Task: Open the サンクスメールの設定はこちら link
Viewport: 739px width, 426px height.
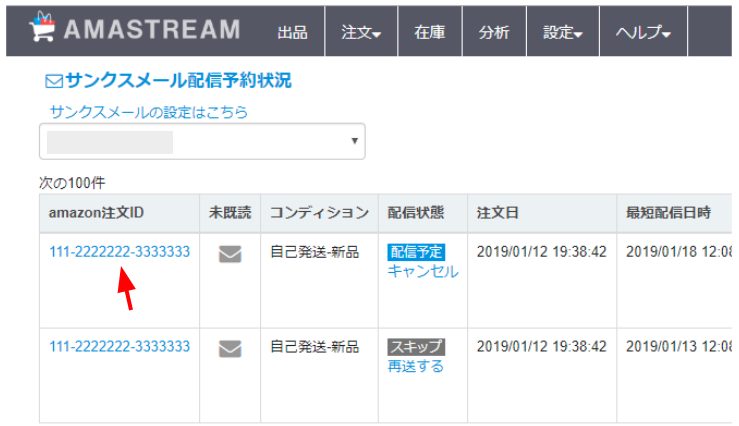Action: tap(149, 112)
